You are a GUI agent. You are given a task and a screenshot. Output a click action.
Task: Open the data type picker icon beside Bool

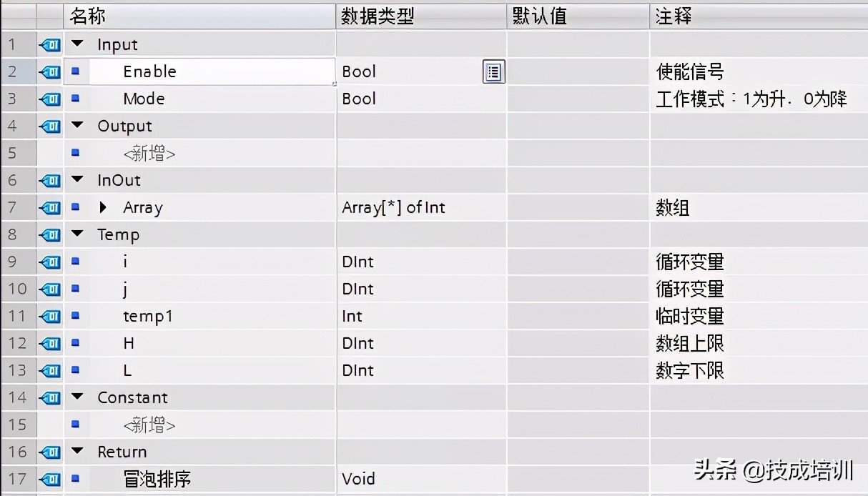pos(493,71)
